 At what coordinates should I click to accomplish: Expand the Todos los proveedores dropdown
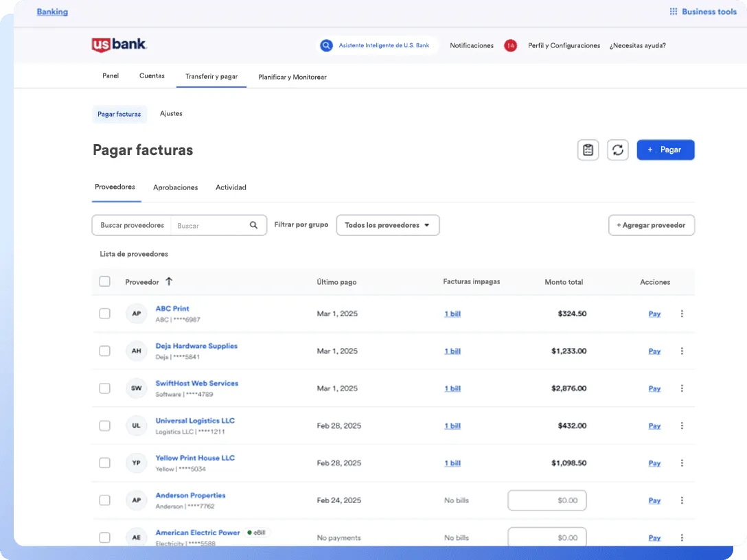[x=387, y=225]
